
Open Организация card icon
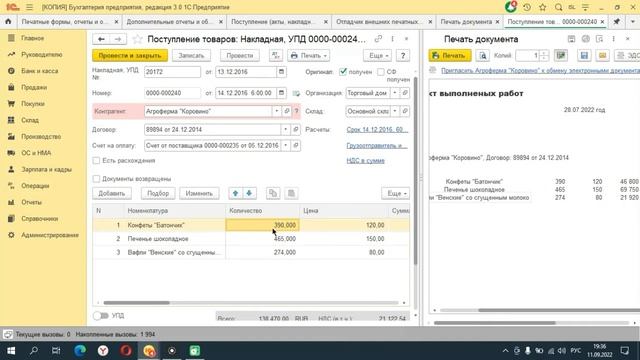coord(405,93)
